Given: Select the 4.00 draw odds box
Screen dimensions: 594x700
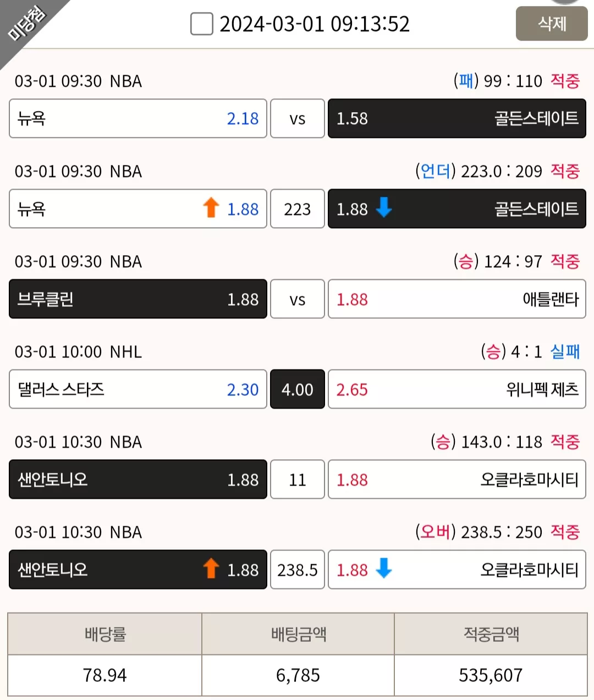Looking at the screenshot, I should (x=298, y=389).
